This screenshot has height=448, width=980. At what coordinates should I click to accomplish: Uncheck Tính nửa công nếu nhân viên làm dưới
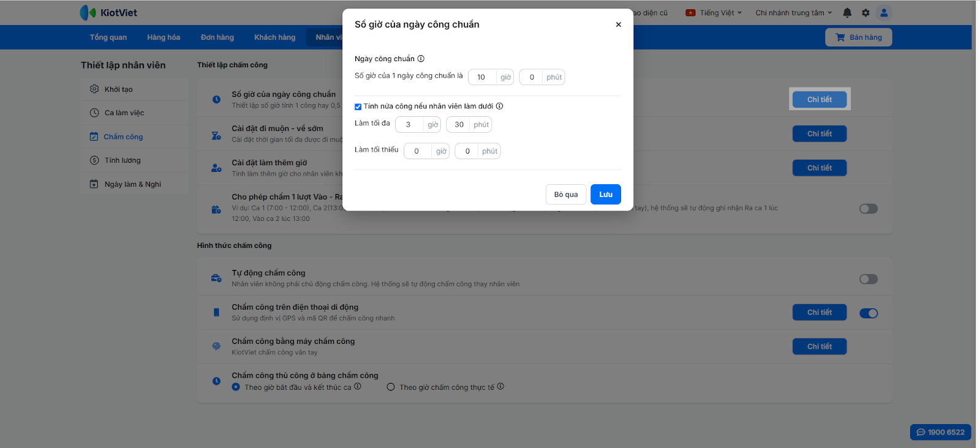pyautogui.click(x=358, y=106)
